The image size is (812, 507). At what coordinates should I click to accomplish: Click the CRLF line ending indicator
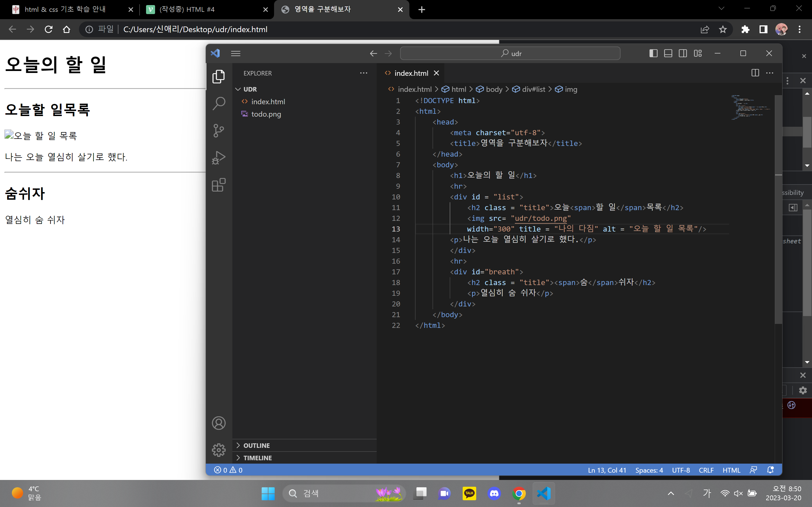pos(706,470)
